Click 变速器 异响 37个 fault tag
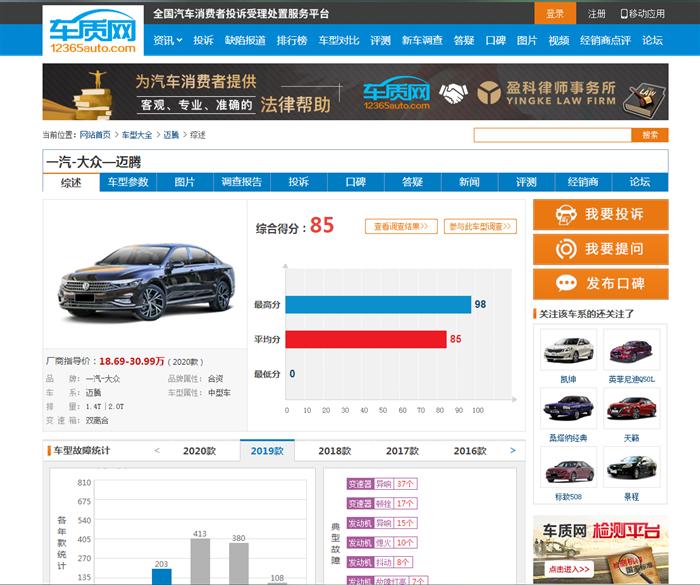 [x=382, y=484]
